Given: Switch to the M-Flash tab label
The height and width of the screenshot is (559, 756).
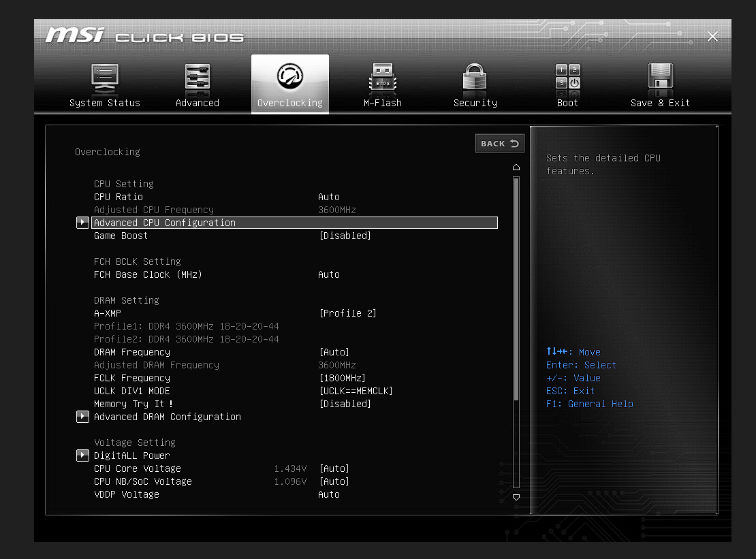Looking at the screenshot, I should [382, 103].
